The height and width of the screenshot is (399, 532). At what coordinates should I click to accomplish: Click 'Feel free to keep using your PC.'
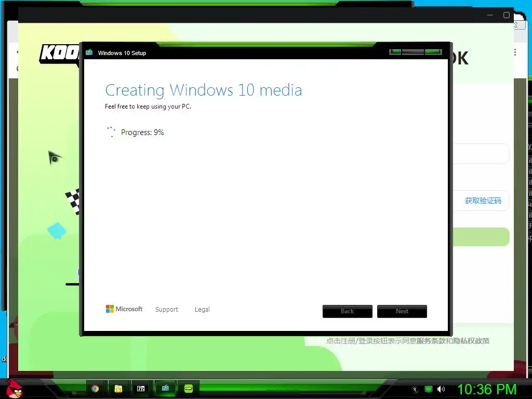point(148,107)
